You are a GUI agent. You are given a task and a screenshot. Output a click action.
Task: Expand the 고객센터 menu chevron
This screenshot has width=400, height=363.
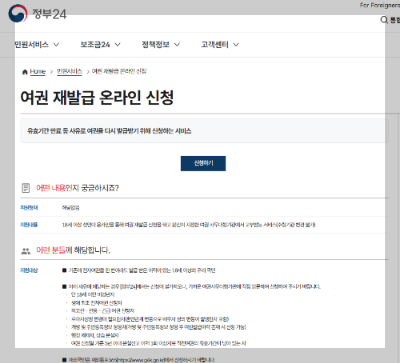[x=236, y=44]
